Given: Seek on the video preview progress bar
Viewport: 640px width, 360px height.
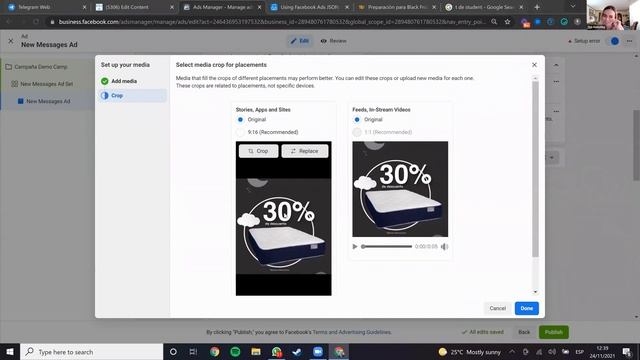Looking at the screenshot, I should (387, 247).
